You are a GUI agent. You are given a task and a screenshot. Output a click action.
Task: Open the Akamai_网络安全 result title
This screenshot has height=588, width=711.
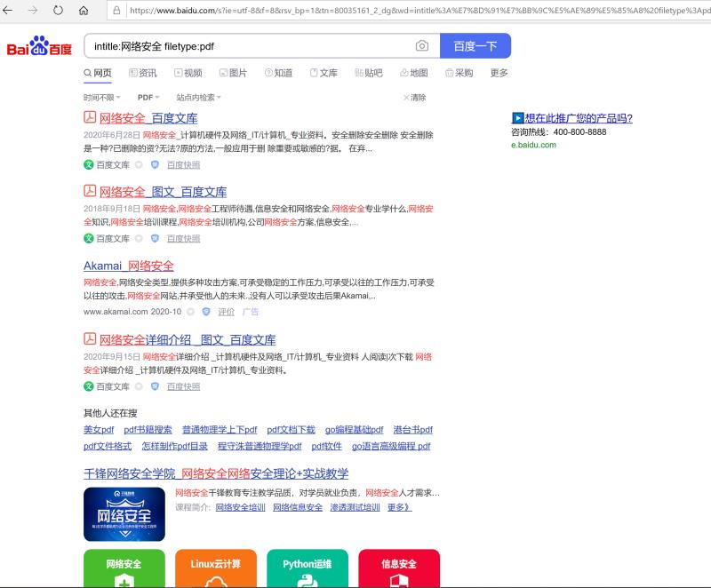tap(129, 266)
